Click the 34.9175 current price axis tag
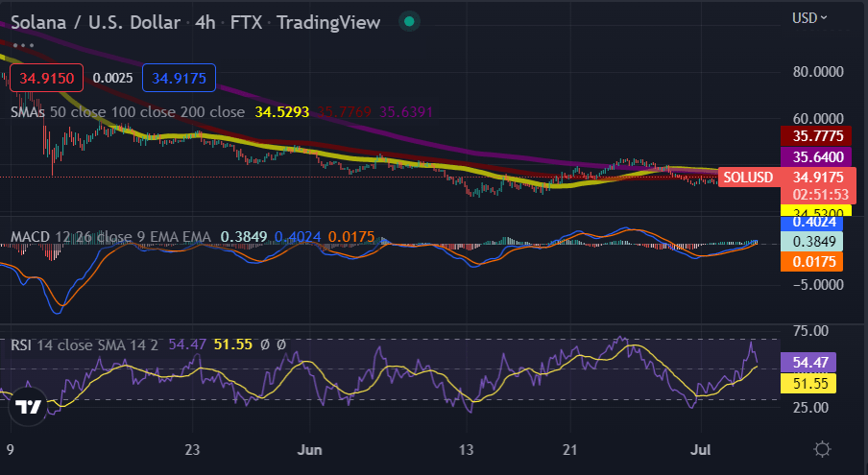The height and width of the screenshot is (475, 868). pyautogui.click(x=818, y=178)
